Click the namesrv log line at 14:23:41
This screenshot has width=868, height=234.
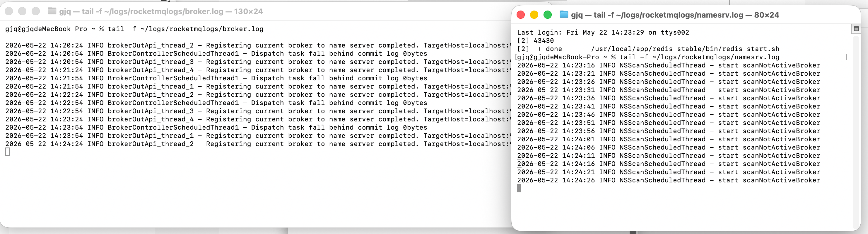tap(669, 106)
